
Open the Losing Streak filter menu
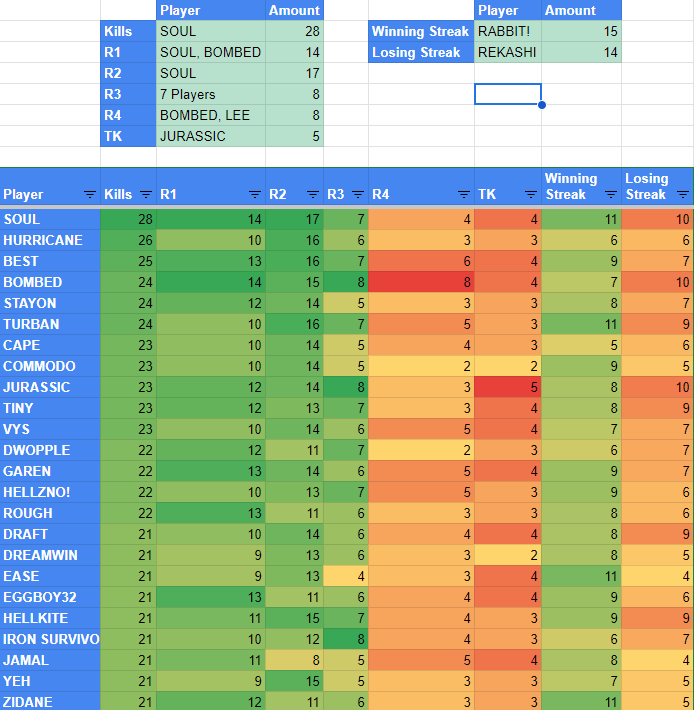click(x=683, y=194)
